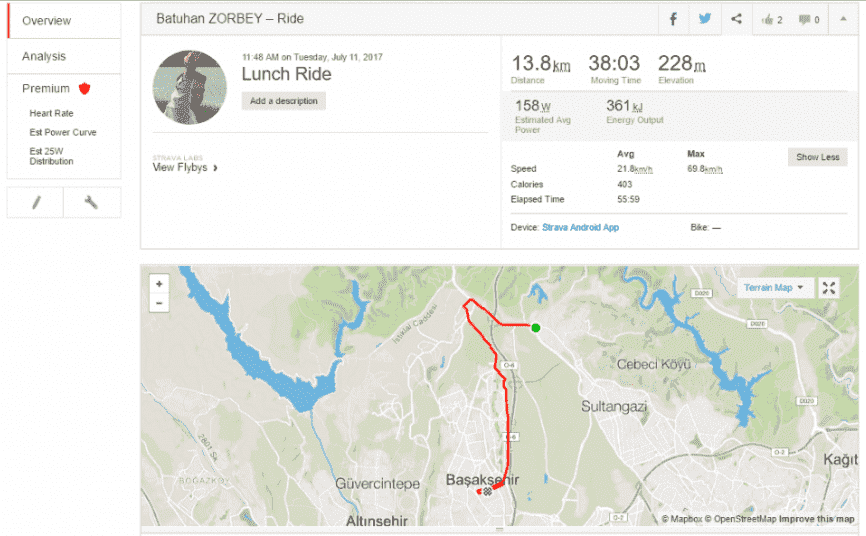This screenshot has width=866, height=536.
Task: Open the View Flybys link
Action: click(x=184, y=168)
